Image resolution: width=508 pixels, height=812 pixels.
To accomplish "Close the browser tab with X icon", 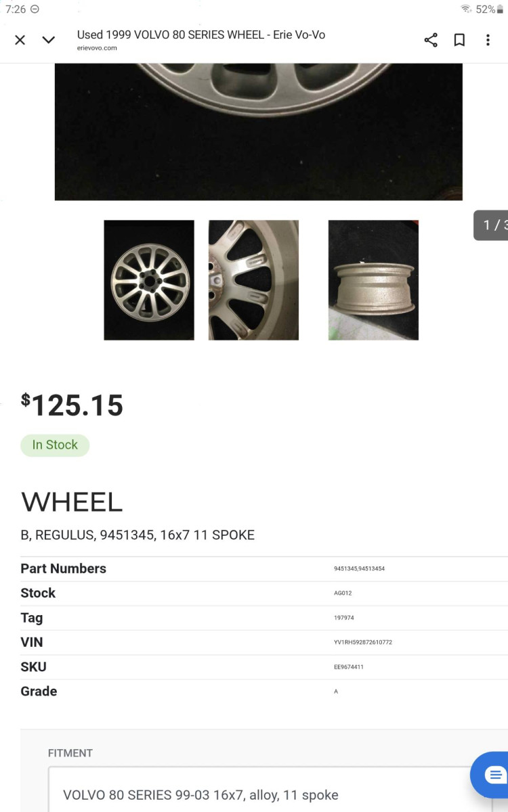I will [x=20, y=40].
